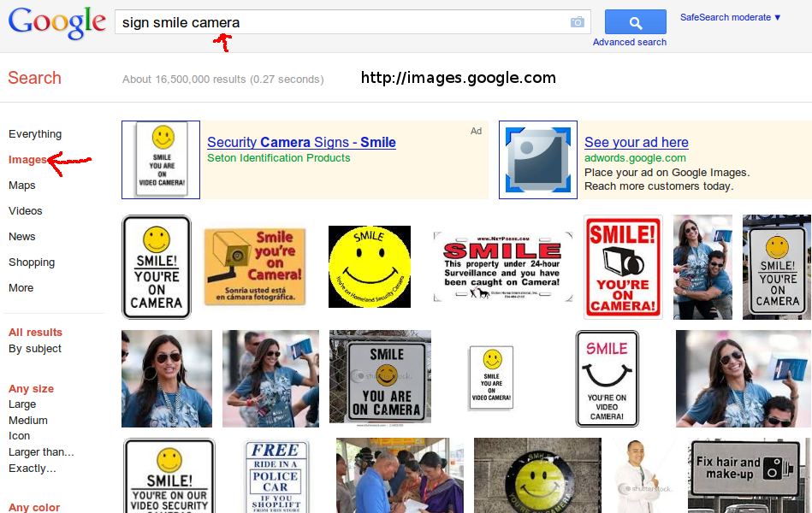The width and height of the screenshot is (812, 513).
Task: Filter images by Large size
Action: click(x=22, y=404)
